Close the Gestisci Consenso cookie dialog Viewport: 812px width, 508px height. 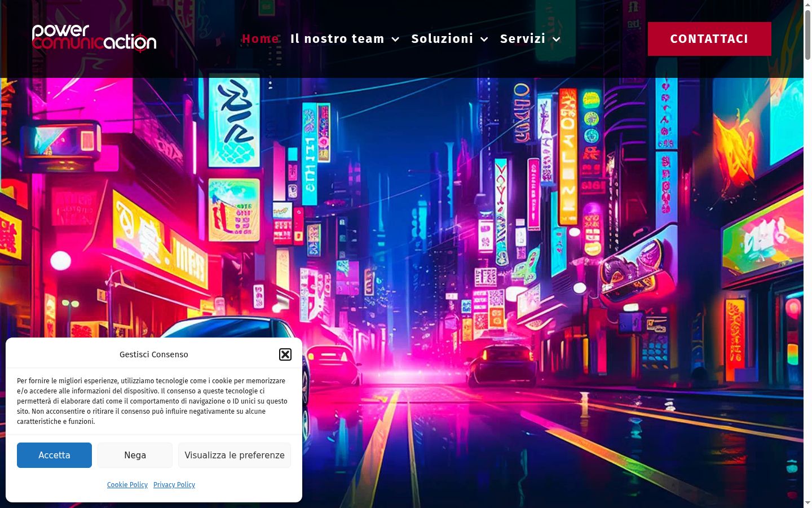tap(285, 354)
